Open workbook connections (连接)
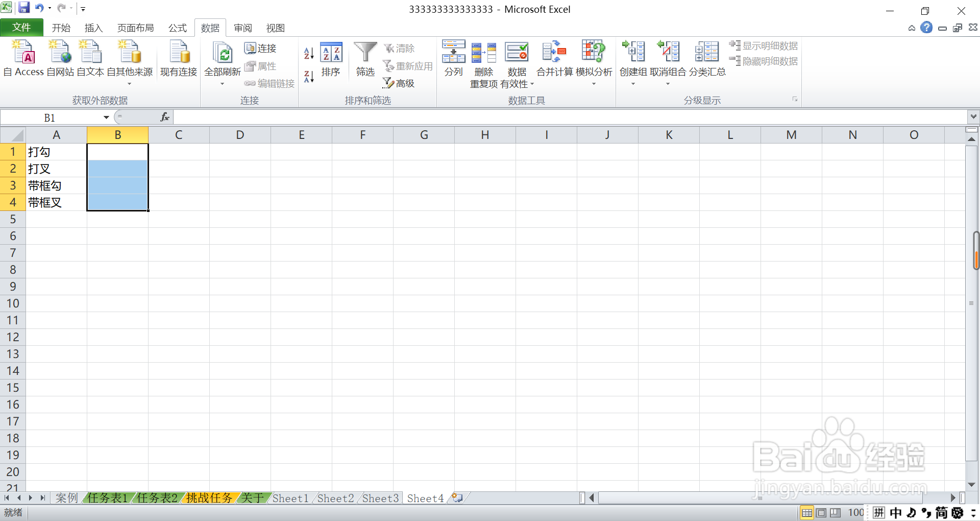 tap(260, 49)
